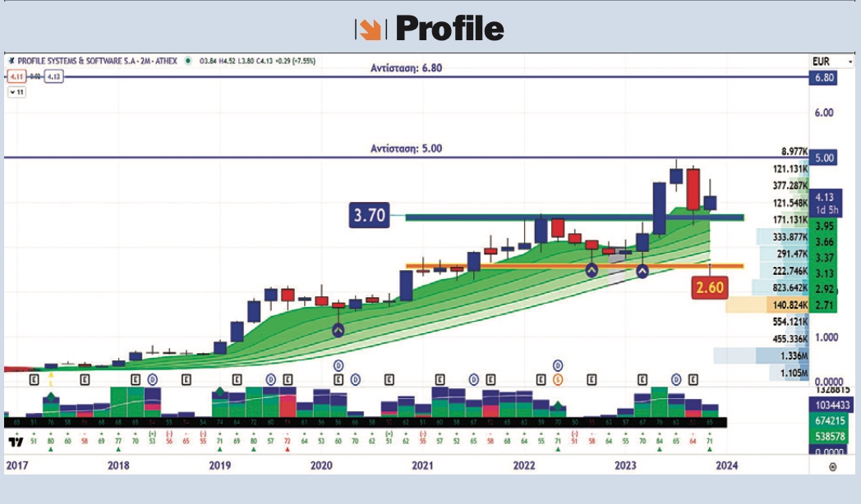Click the 3.66 green price level
Screen dimensions: 861x504
[x=824, y=242]
